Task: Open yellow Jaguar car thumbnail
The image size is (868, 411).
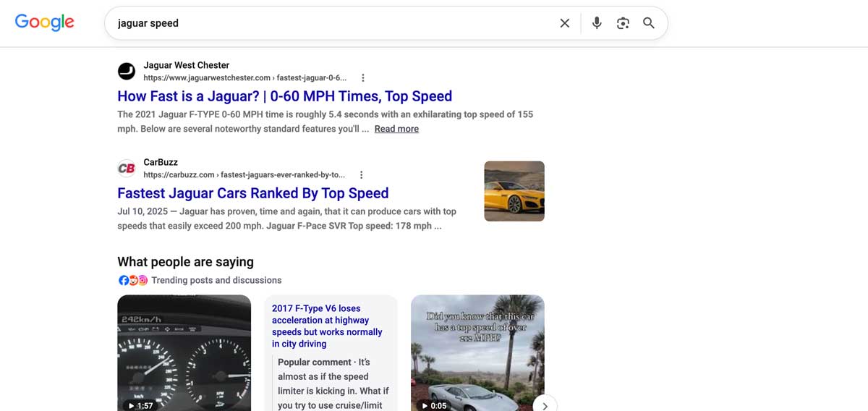Action: [514, 191]
